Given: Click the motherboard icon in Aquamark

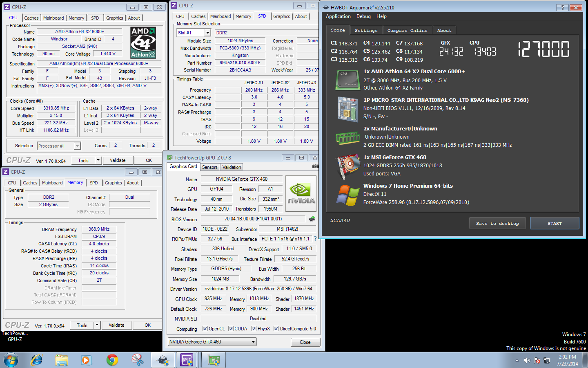Looking at the screenshot, I should tap(347, 109).
